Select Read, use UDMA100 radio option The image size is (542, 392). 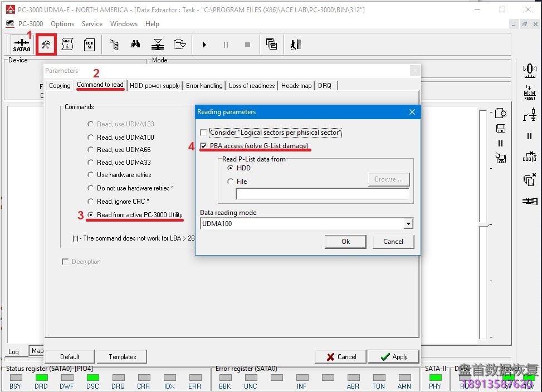[x=90, y=137]
